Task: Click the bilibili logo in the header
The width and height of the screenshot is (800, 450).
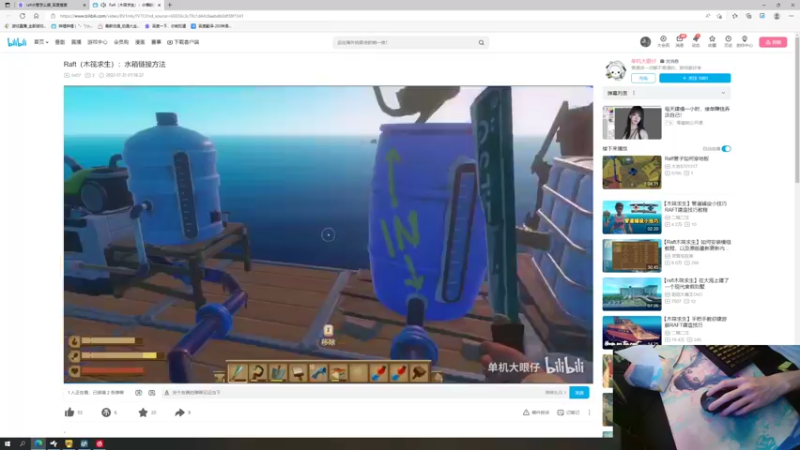Action: (x=17, y=42)
